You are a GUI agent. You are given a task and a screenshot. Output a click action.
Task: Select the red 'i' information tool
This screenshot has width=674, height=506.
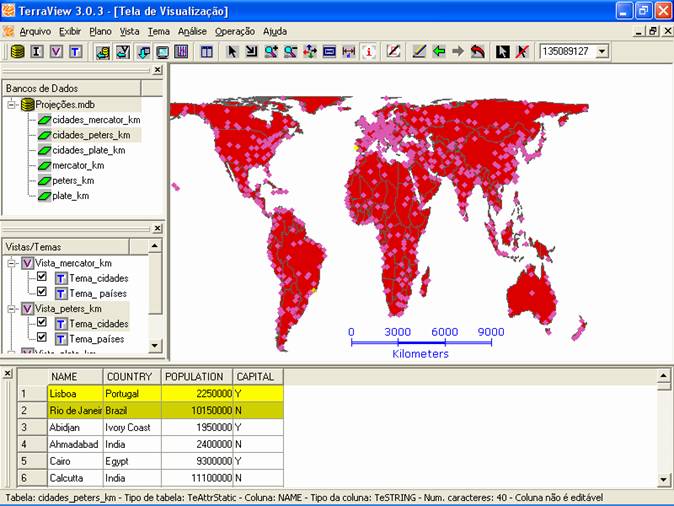(368, 52)
